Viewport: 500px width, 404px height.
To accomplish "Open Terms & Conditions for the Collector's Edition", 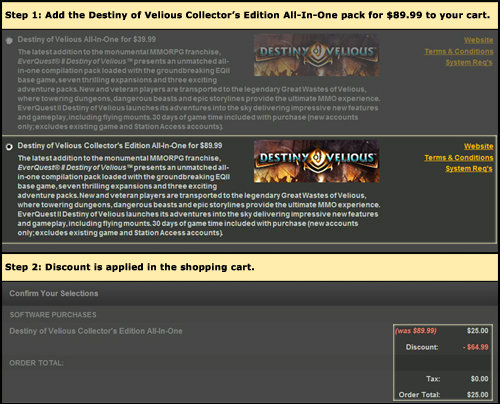I will click(x=459, y=157).
